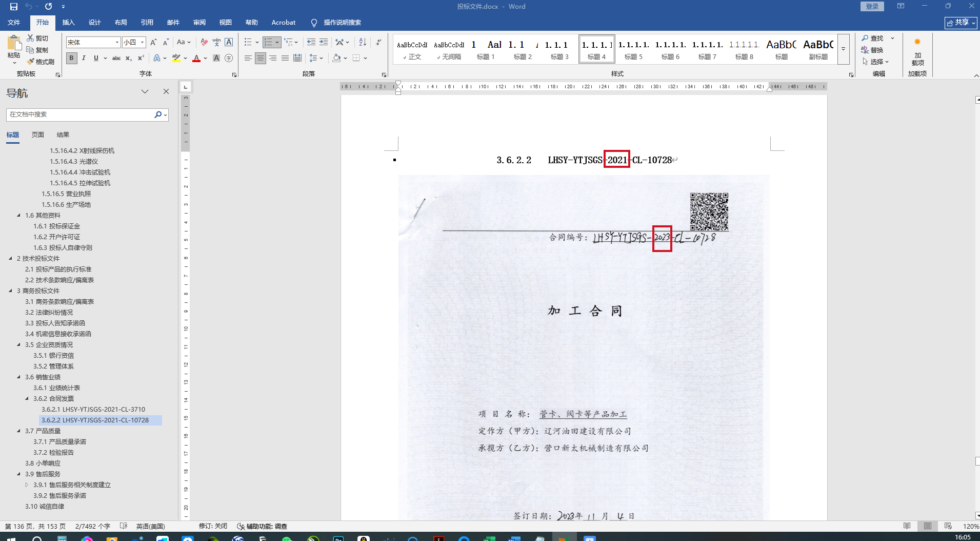Open the phonetic guide (wén) tool
The image size is (980, 541).
(216, 42)
